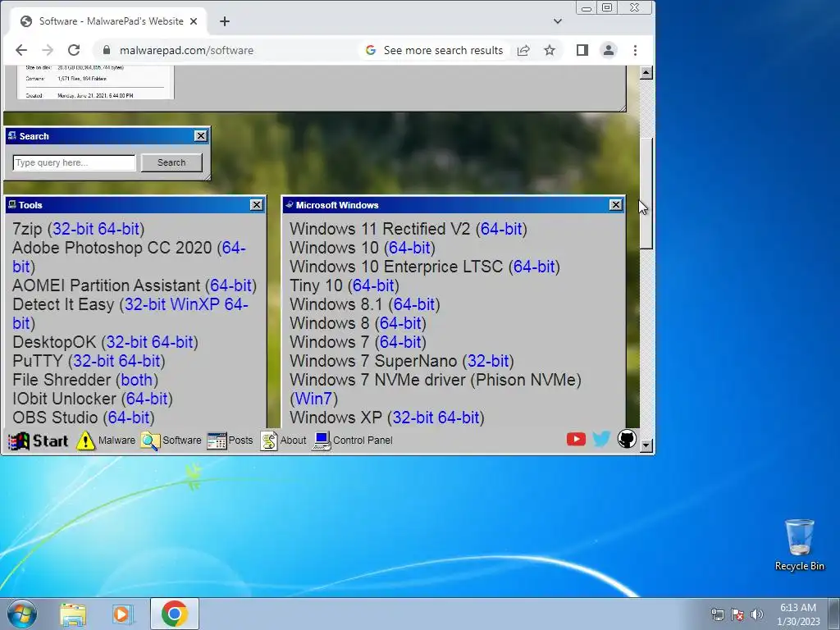840x630 pixels.
Task: Open Windows Explorer from the taskbar
Action: click(73, 614)
